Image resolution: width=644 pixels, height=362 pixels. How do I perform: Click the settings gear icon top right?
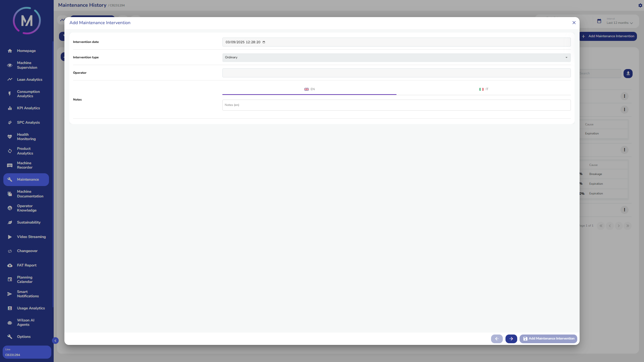pyautogui.click(x=640, y=5)
